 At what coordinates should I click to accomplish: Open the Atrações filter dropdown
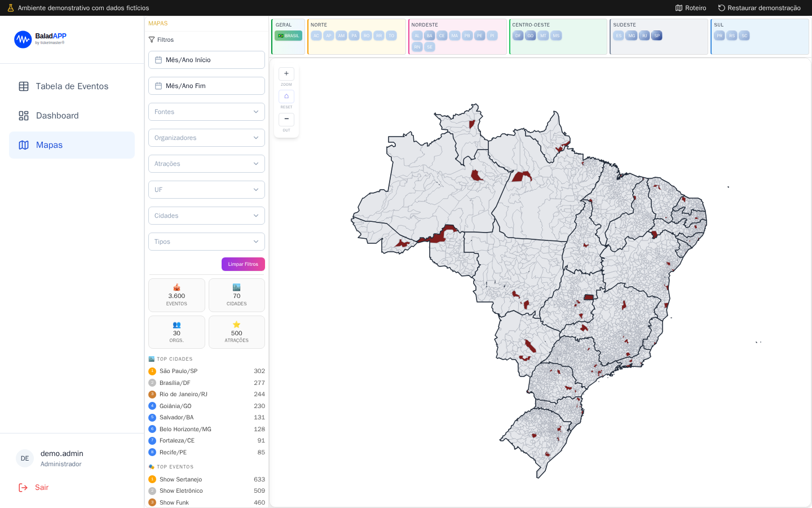click(206, 164)
